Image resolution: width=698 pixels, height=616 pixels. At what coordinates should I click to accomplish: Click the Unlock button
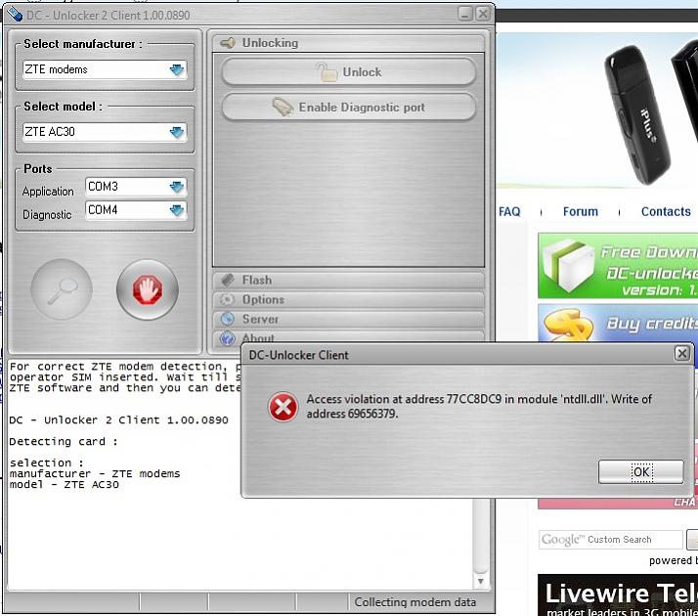tap(348, 72)
